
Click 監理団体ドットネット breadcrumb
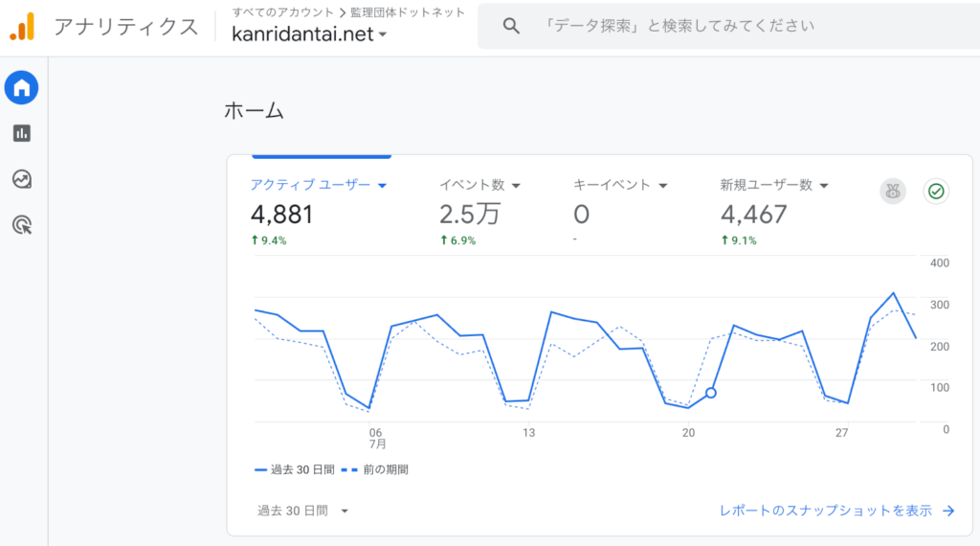408,12
